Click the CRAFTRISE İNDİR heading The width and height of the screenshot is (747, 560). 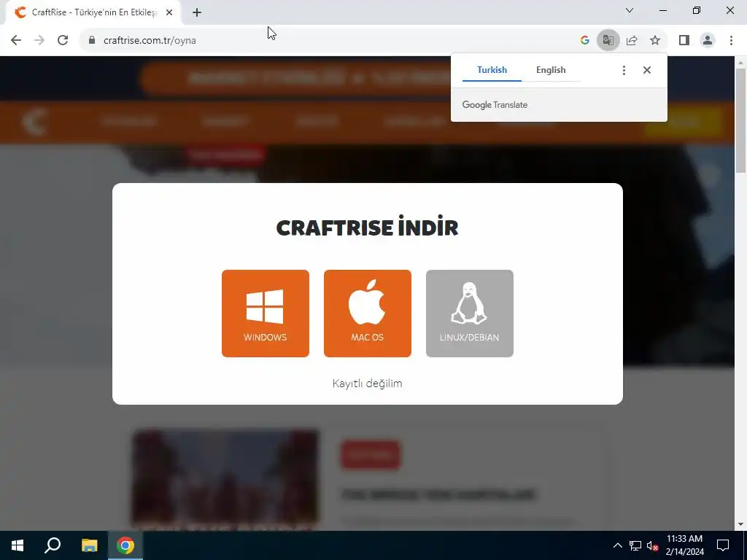pyautogui.click(x=368, y=227)
